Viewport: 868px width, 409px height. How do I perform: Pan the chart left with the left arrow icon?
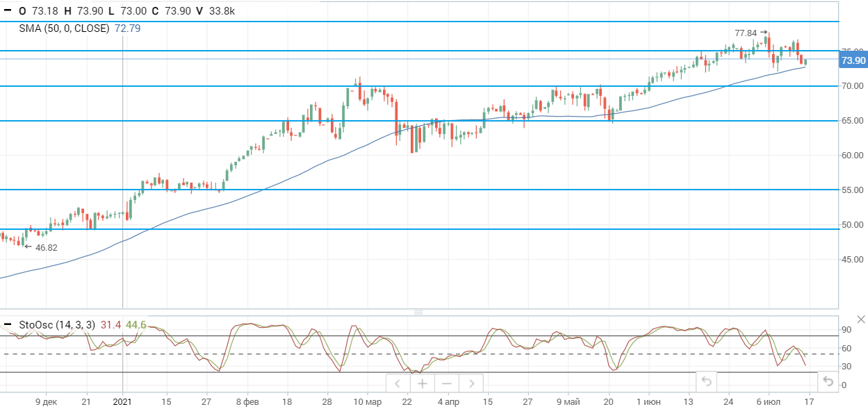click(x=398, y=383)
